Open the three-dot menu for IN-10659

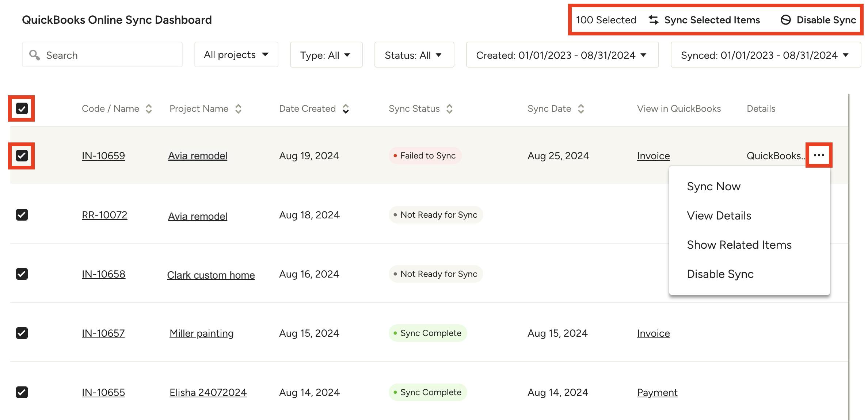pos(819,155)
